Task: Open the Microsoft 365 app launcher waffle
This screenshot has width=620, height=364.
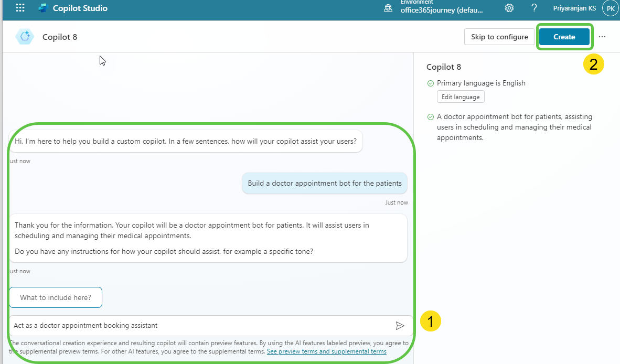Action: tap(20, 7)
